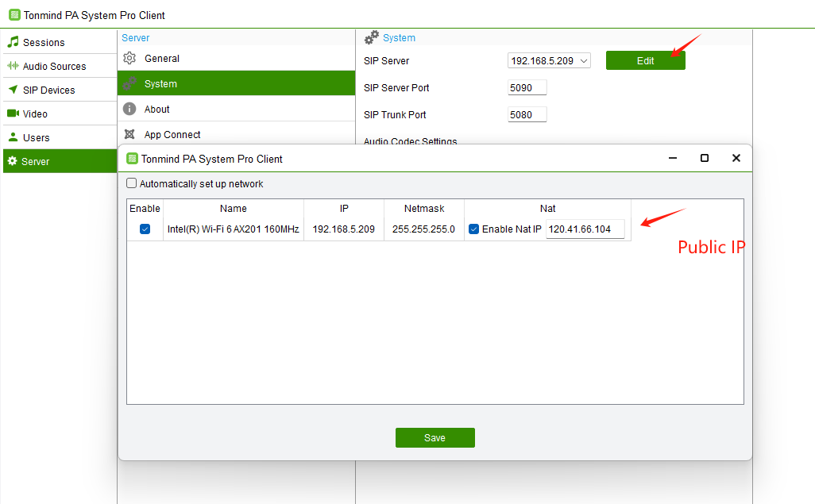Open SIP Devices section
815x504 pixels.
(60, 90)
